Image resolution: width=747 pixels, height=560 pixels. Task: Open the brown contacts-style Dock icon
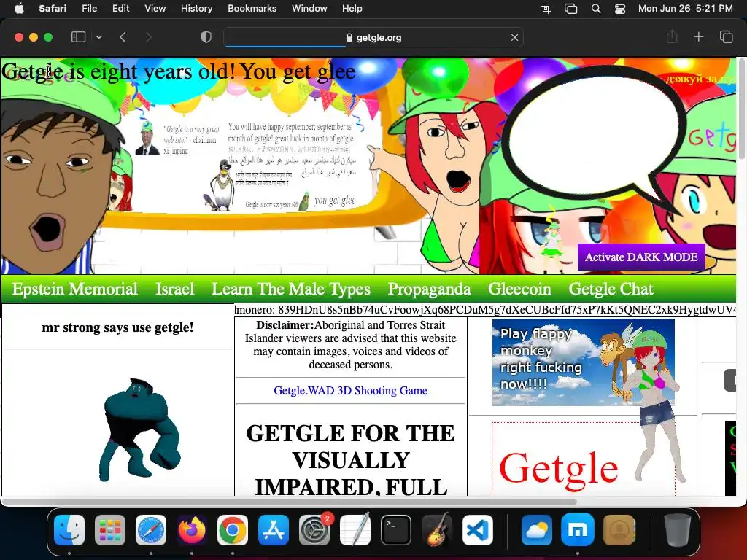[x=619, y=530]
